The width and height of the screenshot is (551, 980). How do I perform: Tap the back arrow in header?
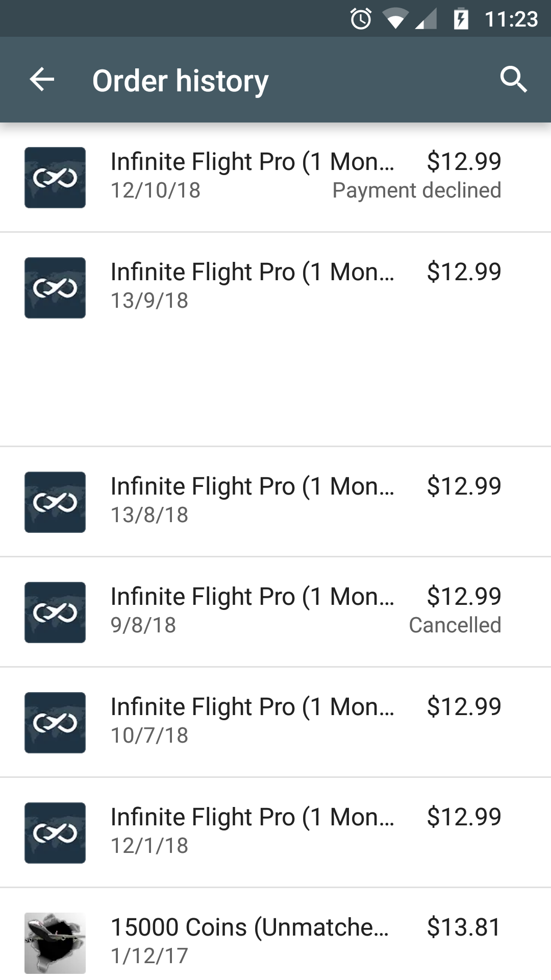pyautogui.click(x=42, y=80)
